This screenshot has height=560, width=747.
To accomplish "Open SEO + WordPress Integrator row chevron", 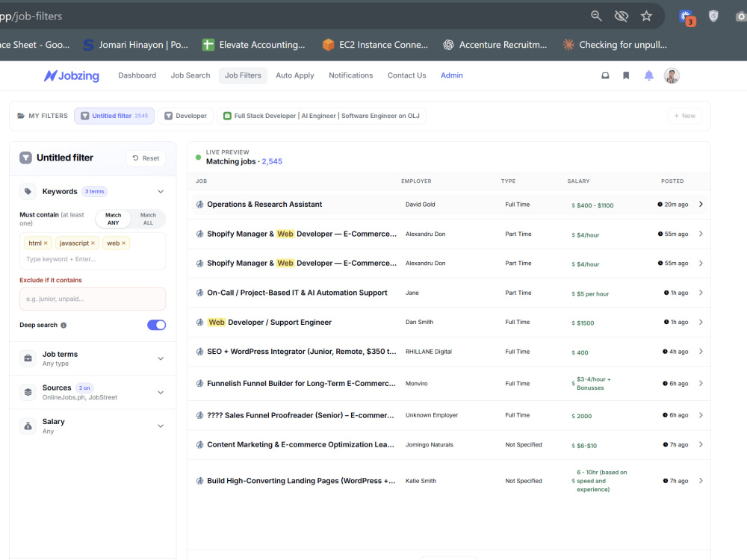I will [701, 352].
